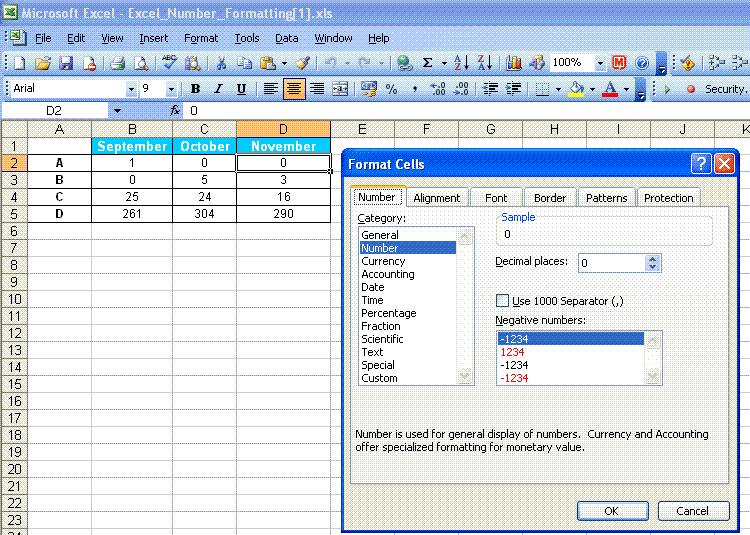Increase decimal places in the toolbar
750x535 pixels.
coord(438,89)
